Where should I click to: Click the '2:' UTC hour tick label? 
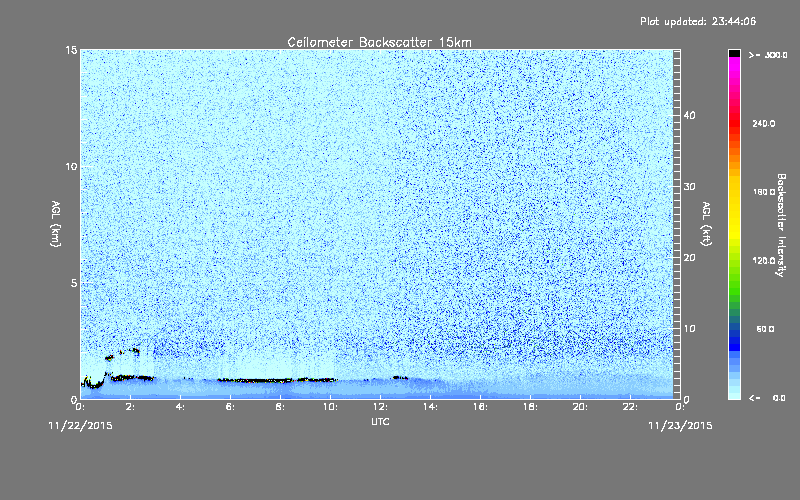131,407
